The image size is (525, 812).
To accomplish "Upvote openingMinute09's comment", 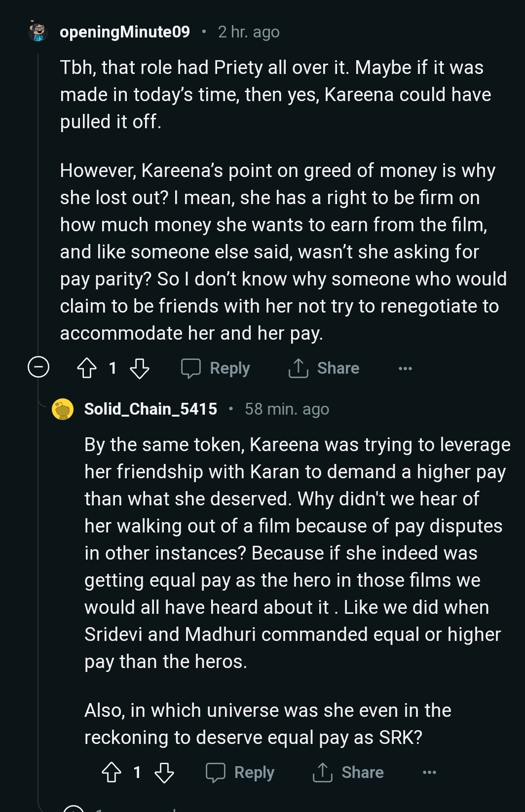I will coord(87,368).
